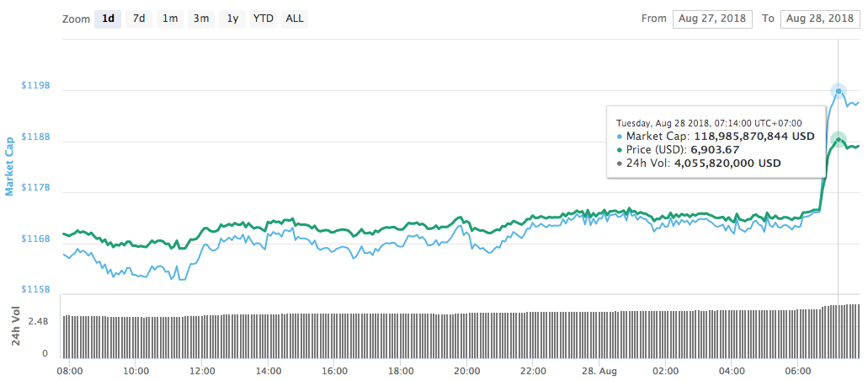868x381 pixels.
Task: Choose the YTD zoom option
Action: 264,19
